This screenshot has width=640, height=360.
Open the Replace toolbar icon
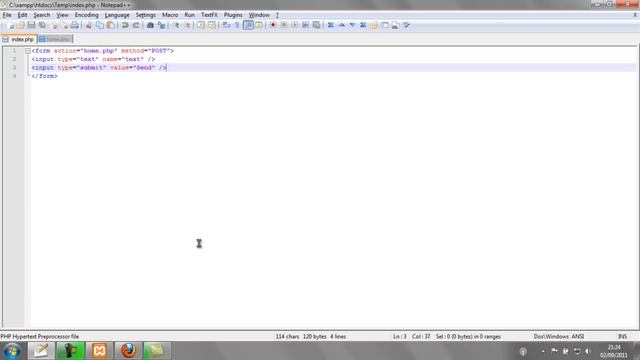(161, 25)
